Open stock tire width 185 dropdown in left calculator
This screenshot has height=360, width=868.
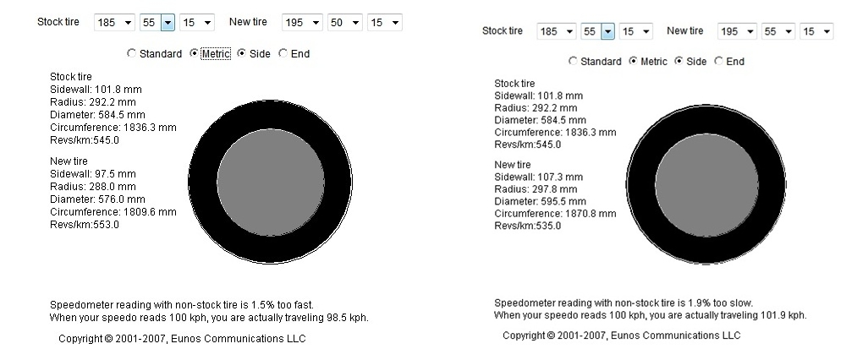click(x=114, y=23)
